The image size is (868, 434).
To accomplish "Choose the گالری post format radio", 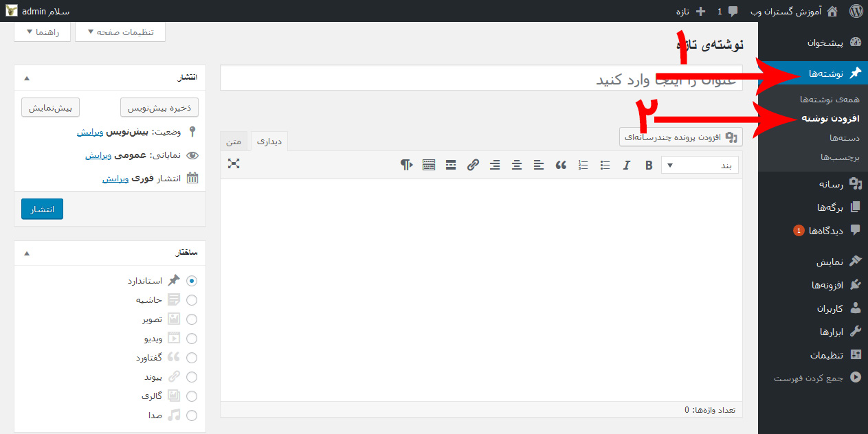I will coord(192,396).
